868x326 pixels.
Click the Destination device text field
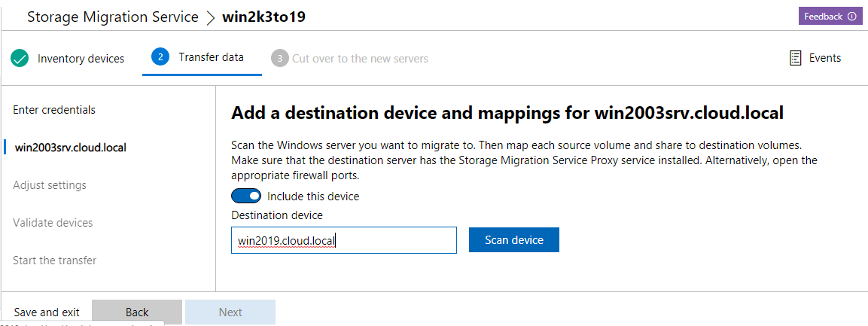343,240
